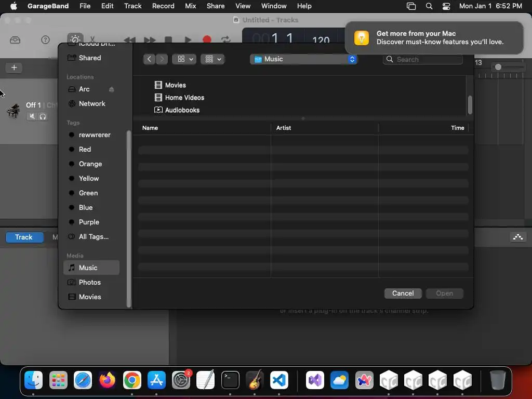Toggle the Cycle loop button

click(225, 39)
